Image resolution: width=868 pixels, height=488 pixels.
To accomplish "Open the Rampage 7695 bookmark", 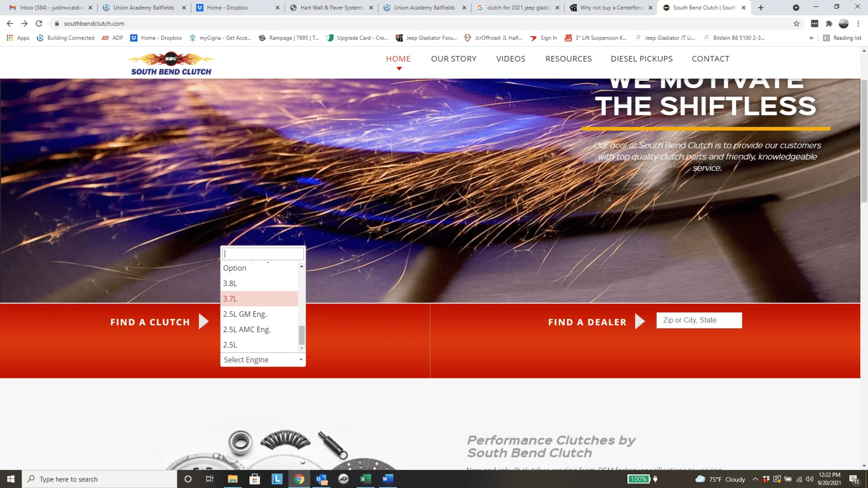I will (289, 38).
